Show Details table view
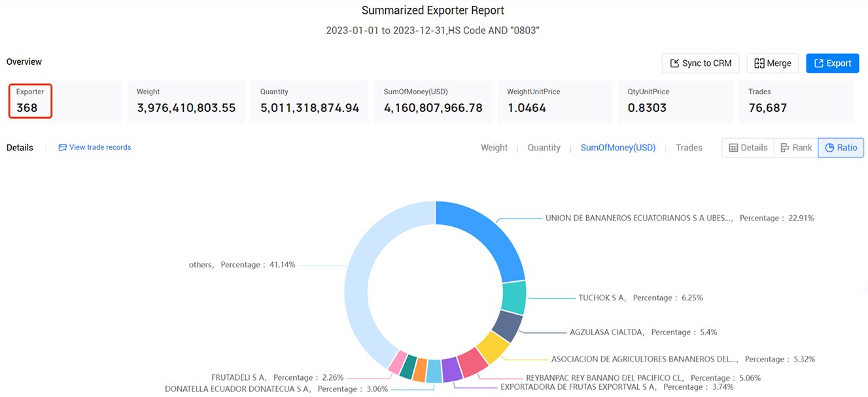868x397 pixels. pos(748,148)
